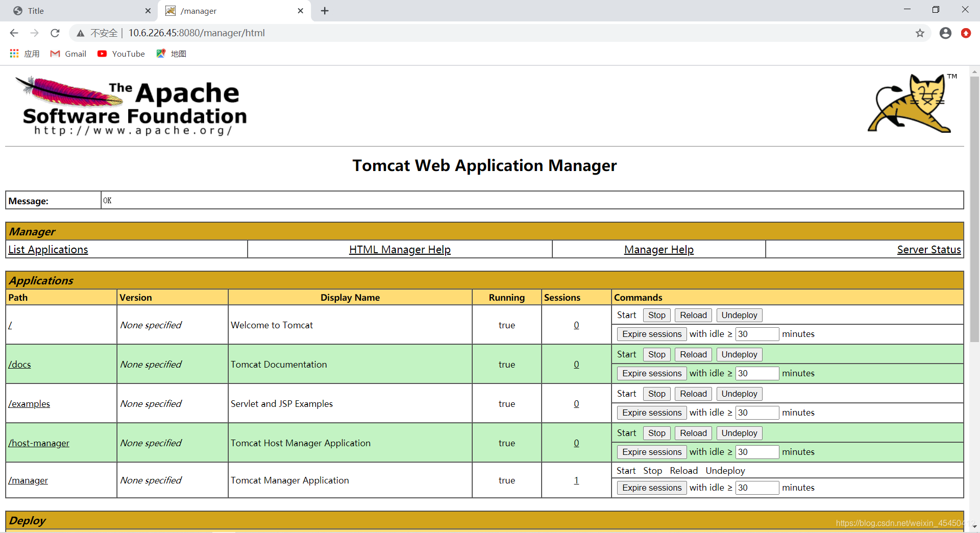Screen dimensions: 980x533
Task: Click the OK message cell
Action: point(532,201)
